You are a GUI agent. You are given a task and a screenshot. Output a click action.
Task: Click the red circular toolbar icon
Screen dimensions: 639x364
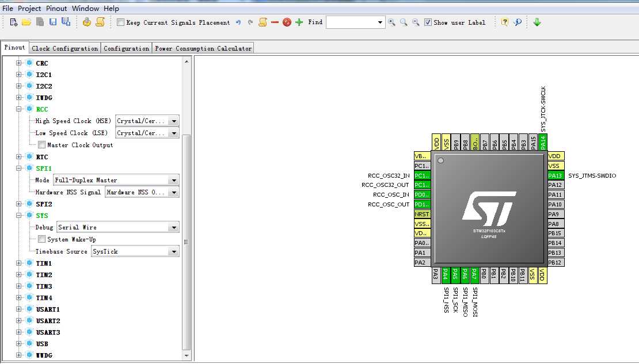287,22
